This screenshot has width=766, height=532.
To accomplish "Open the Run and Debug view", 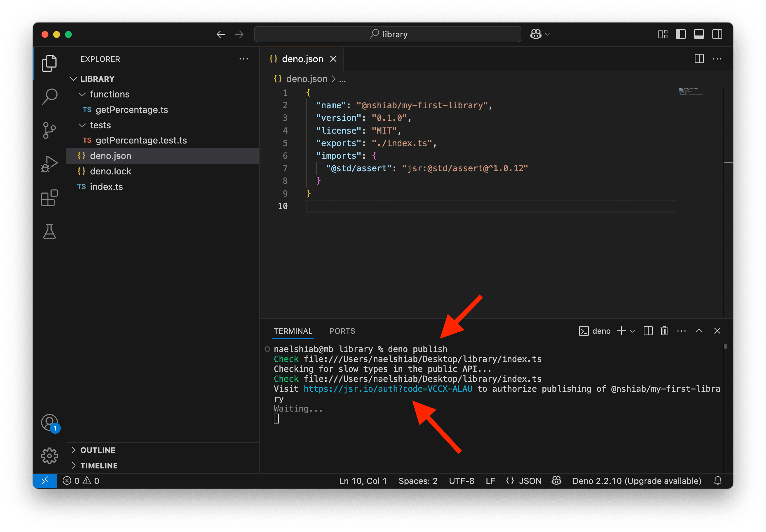I will (x=49, y=164).
